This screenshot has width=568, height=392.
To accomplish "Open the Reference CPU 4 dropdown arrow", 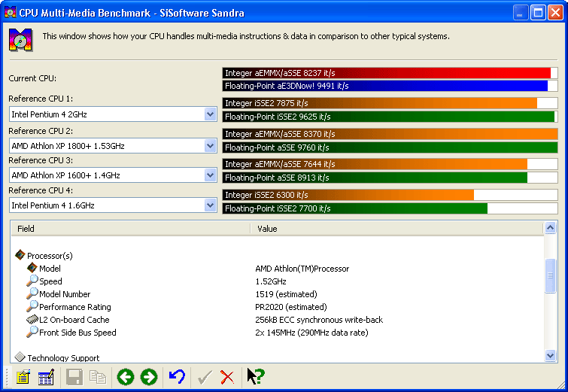I will (x=210, y=205).
